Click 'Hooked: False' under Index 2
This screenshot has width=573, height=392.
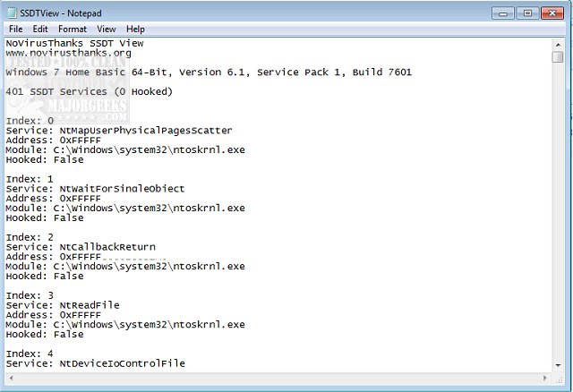coord(45,276)
